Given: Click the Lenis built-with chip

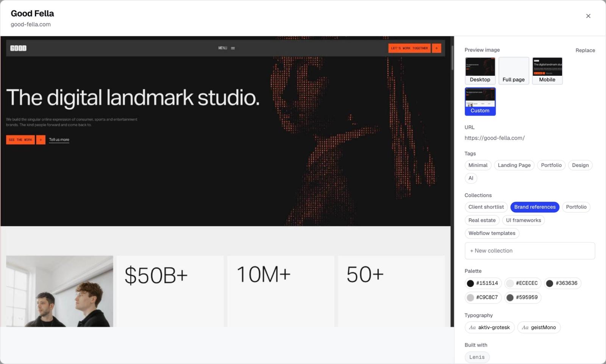Looking at the screenshot, I should pos(477,357).
